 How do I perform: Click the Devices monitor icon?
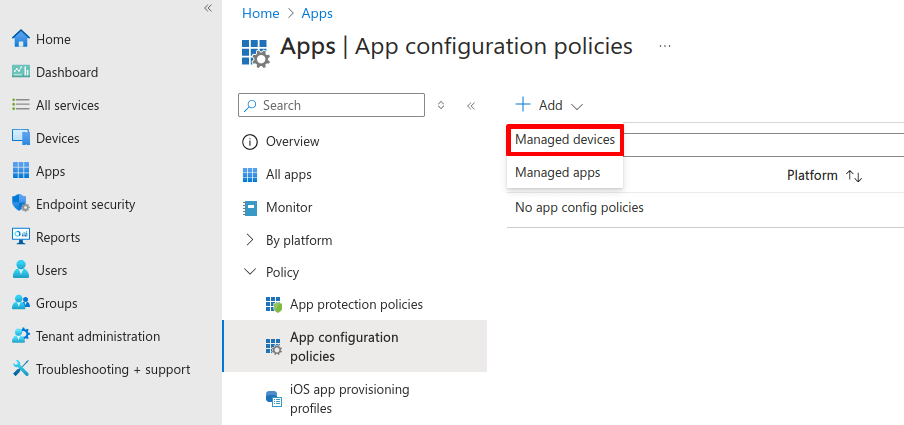coord(21,138)
